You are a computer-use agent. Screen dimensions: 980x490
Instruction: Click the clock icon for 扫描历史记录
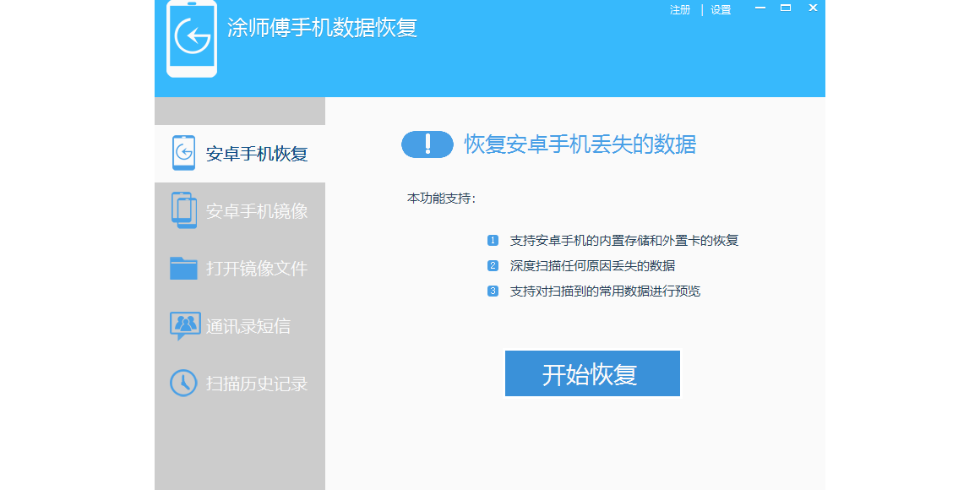[183, 383]
